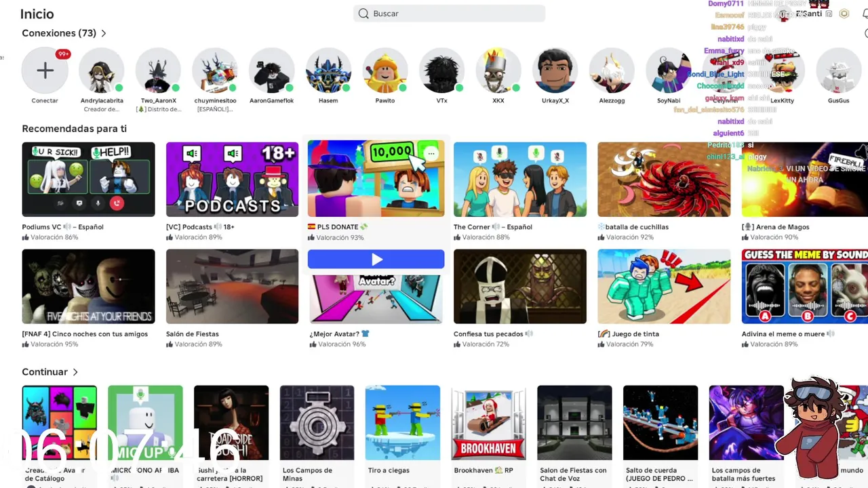The width and height of the screenshot is (868, 488).
Task: Open the Salto de cuerda tile
Action: pyautogui.click(x=660, y=423)
